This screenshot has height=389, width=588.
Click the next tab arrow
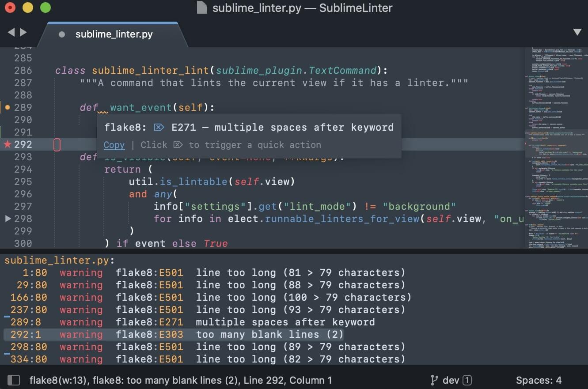click(23, 32)
